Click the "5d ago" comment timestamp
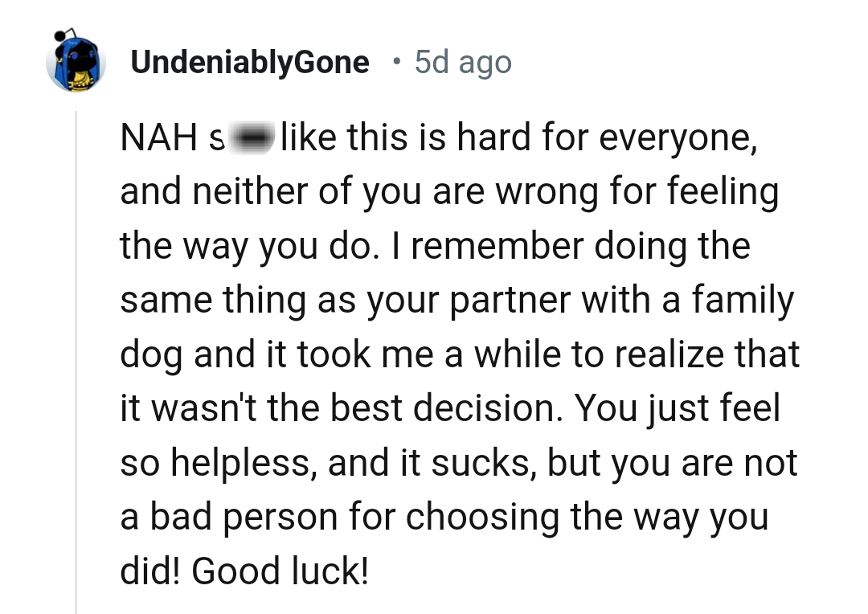The image size is (868, 614). tap(463, 63)
